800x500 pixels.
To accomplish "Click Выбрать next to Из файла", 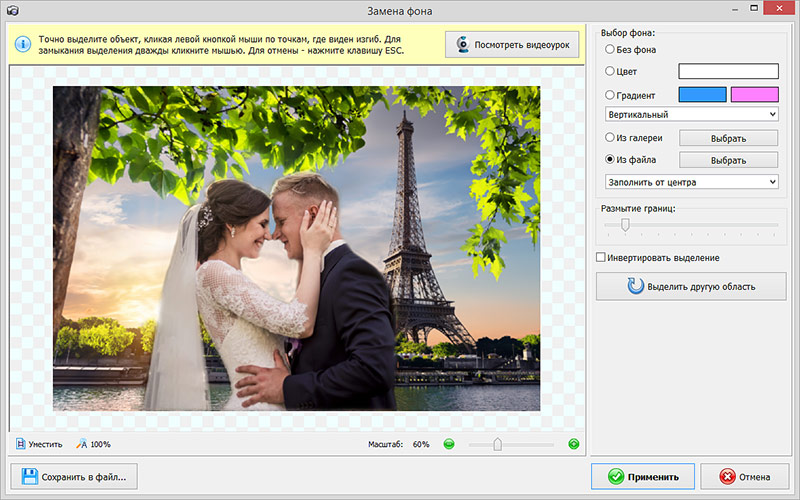I will pyautogui.click(x=729, y=160).
